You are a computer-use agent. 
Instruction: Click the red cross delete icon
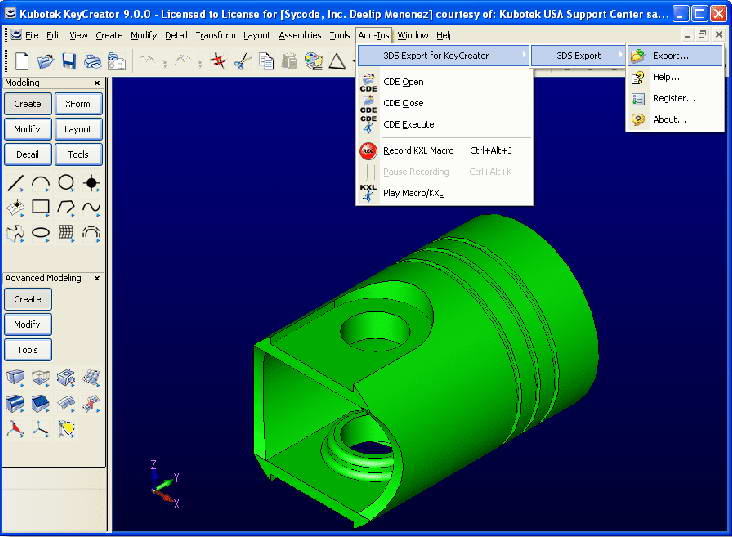click(x=218, y=61)
